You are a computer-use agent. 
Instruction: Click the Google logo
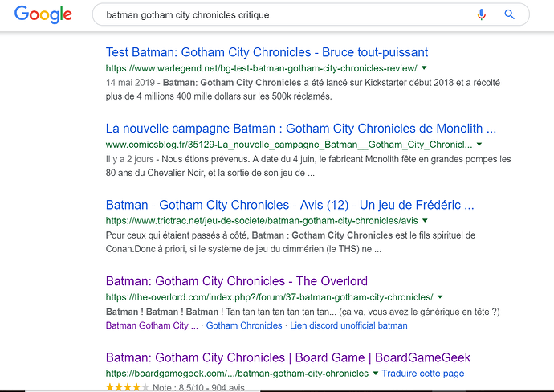pyautogui.click(x=43, y=14)
